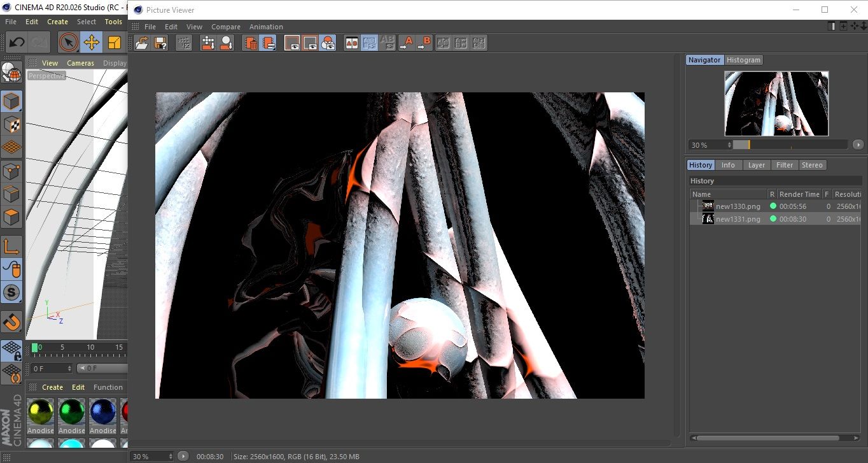Click the sphere with down arrow icon
Screen dimensions: 868x463
coord(226,43)
